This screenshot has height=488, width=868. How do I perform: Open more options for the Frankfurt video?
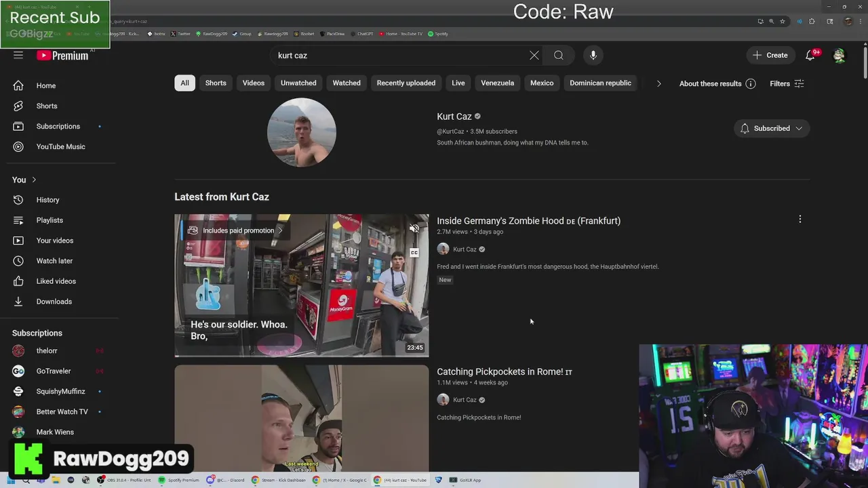800,219
